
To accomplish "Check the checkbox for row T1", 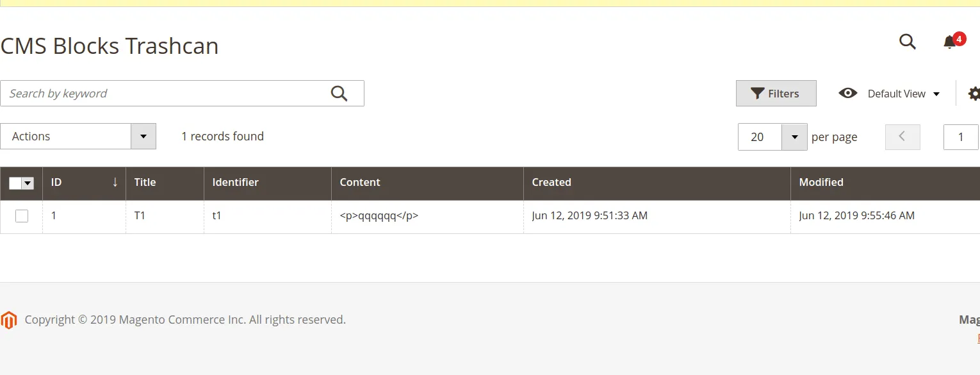I will coord(22,216).
